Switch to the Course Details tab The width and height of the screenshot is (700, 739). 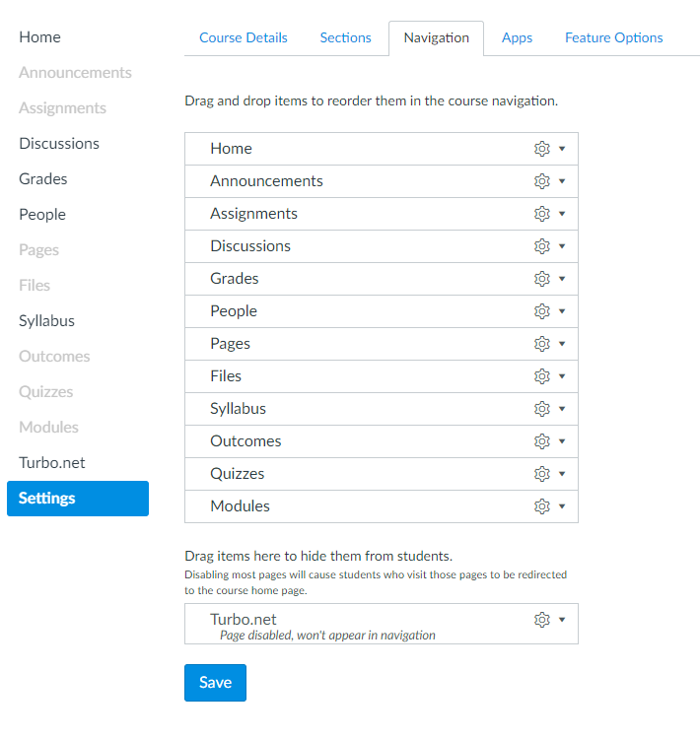244,38
